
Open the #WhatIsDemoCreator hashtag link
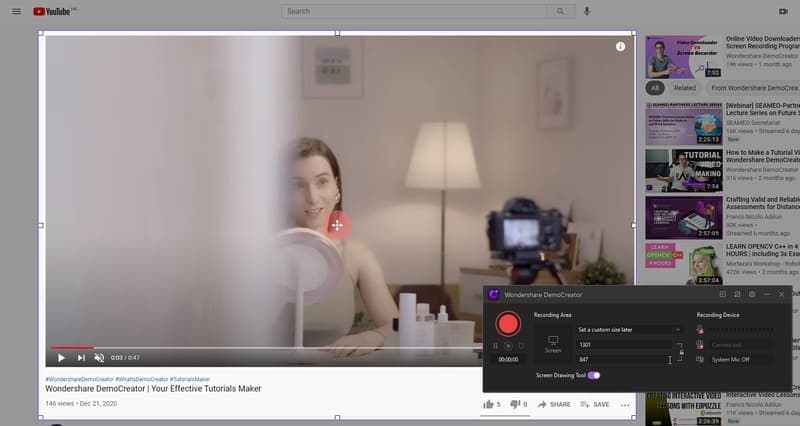click(141, 379)
